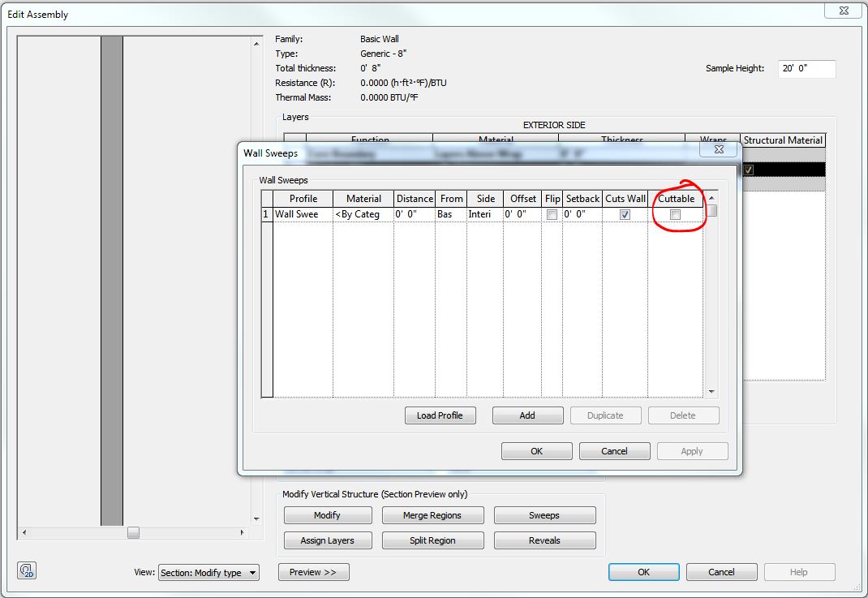The height and width of the screenshot is (598, 868).
Task: Click the Help button
Action: tap(799, 572)
